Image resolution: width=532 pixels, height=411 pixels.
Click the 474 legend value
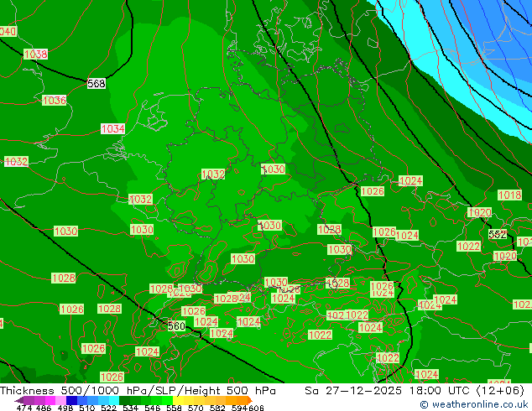click(x=24, y=408)
